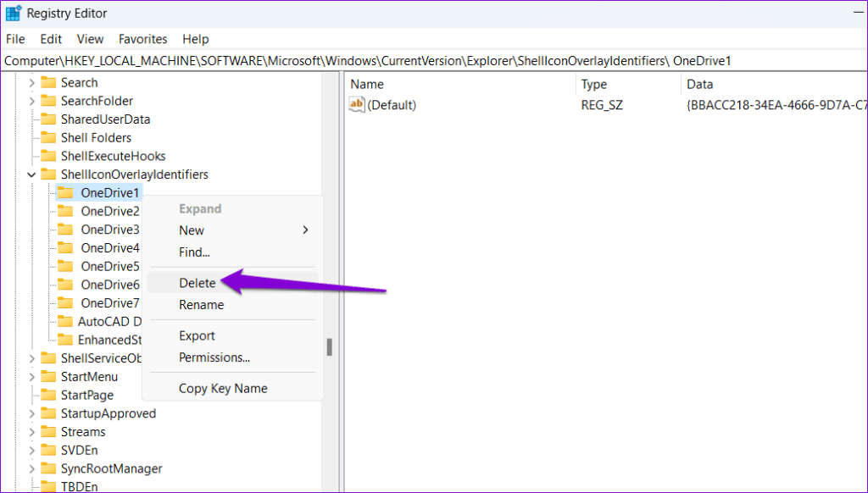868x493 pixels.
Task: Open the Help menu
Action: pyautogui.click(x=196, y=39)
